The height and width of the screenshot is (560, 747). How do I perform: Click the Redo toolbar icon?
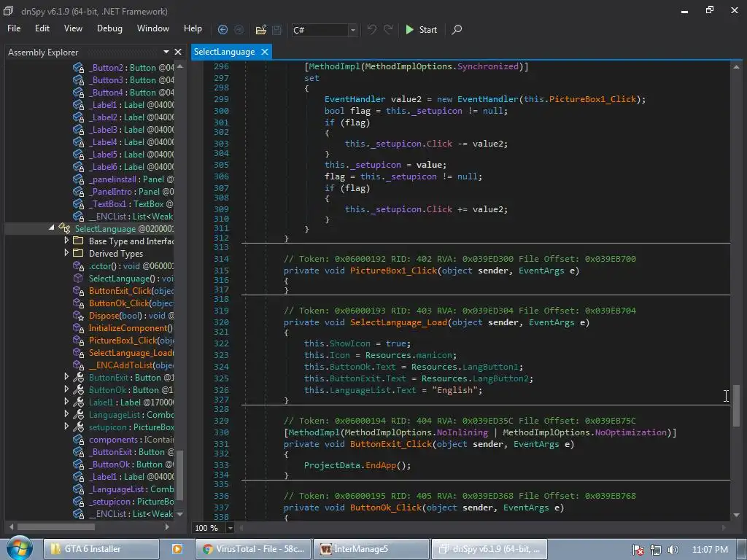tap(388, 30)
